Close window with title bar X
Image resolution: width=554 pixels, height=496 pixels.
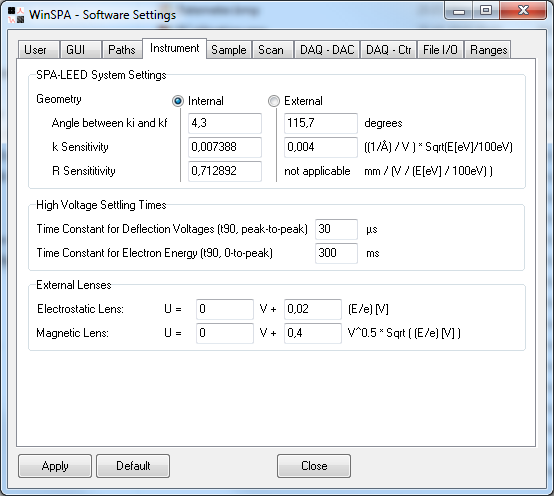(x=523, y=11)
